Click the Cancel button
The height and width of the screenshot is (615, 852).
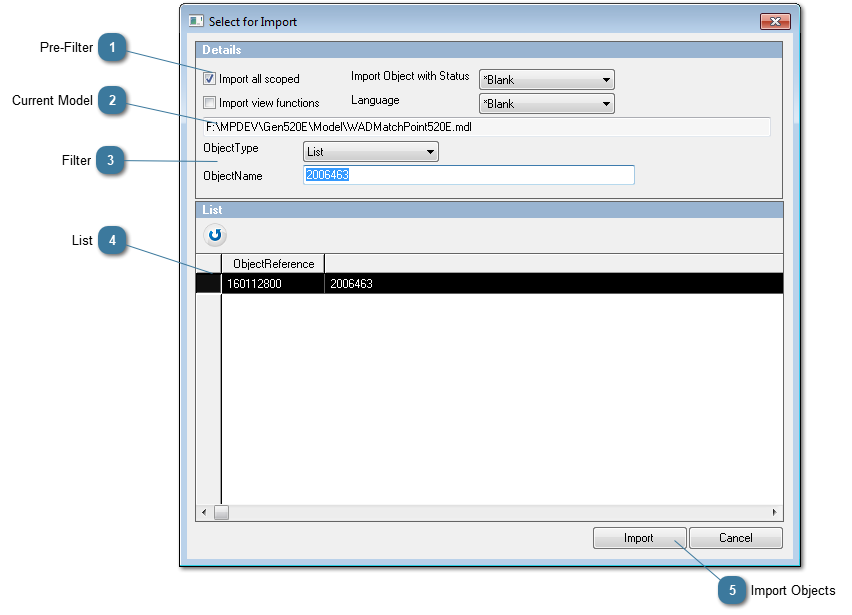(736, 538)
